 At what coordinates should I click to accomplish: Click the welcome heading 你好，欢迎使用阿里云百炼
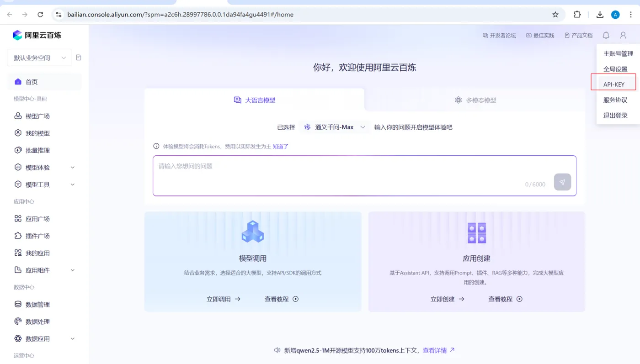coord(365,68)
